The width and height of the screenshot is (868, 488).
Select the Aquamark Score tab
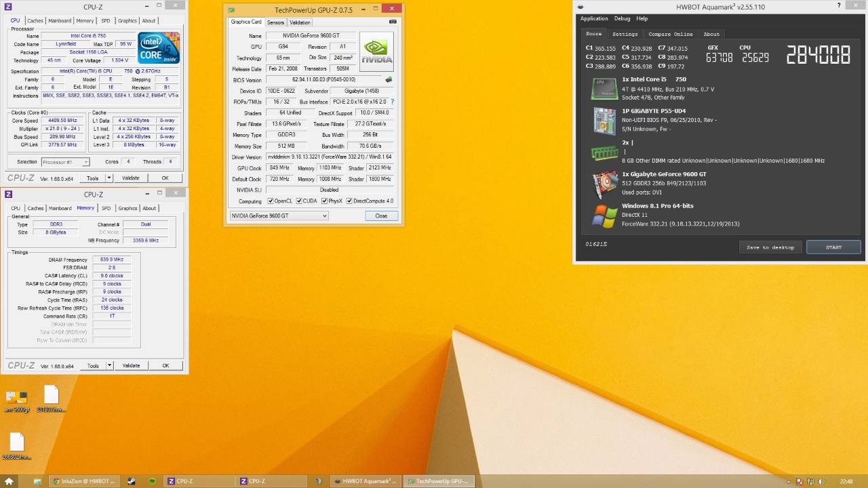tap(593, 34)
